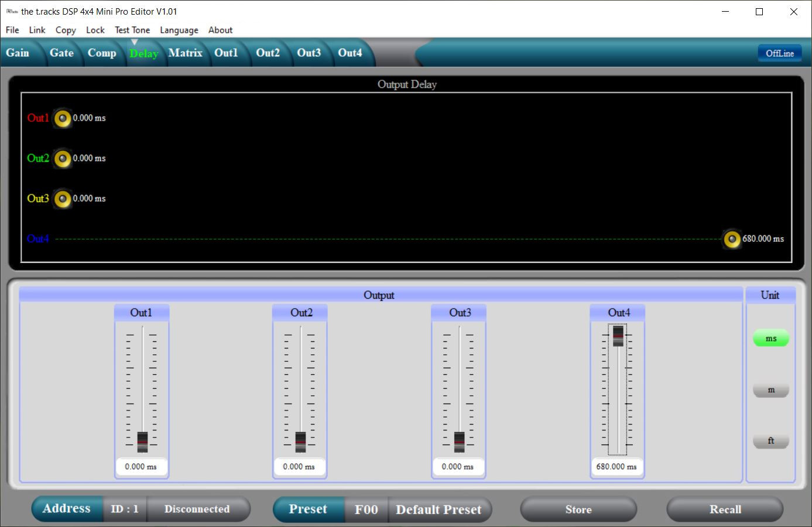The height and width of the screenshot is (527, 812).
Task: Open the Out2 tab
Action: click(268, 53)
